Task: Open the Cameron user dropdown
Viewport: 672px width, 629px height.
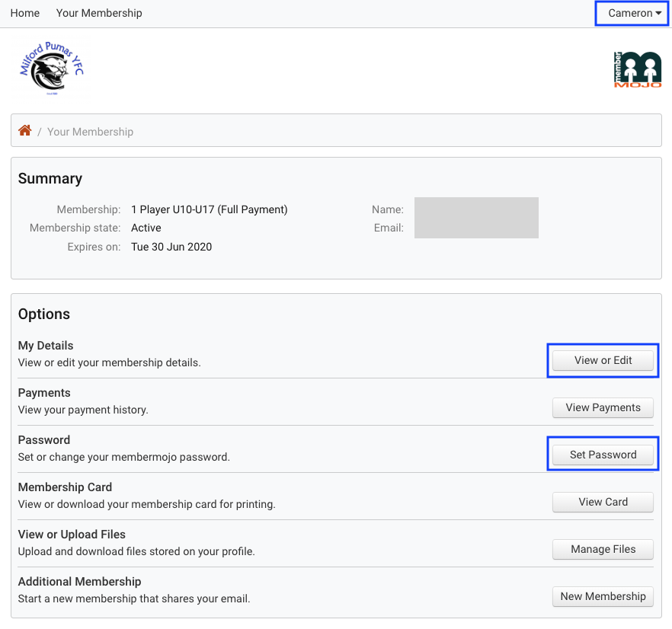Action: point(634,13)
